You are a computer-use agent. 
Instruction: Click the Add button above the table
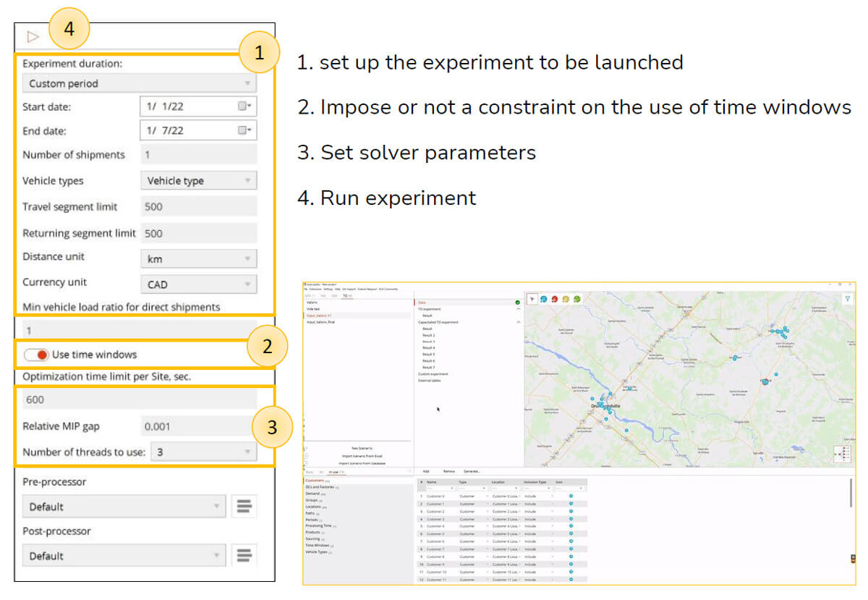tap(426, 470)
